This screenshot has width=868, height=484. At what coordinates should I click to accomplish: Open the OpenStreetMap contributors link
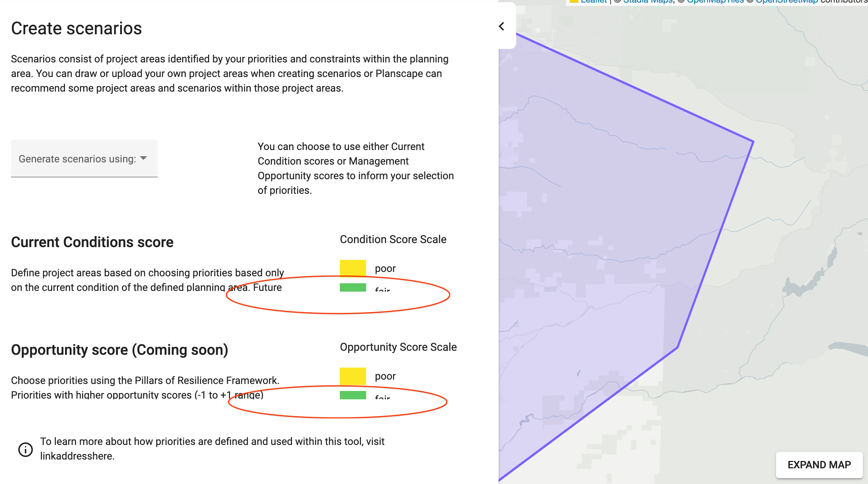tap(787, 1)
